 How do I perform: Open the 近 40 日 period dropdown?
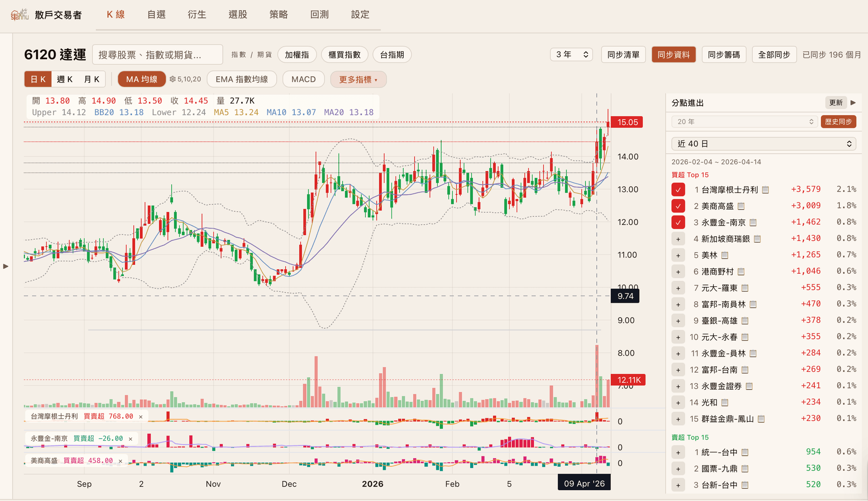[764, 144]
